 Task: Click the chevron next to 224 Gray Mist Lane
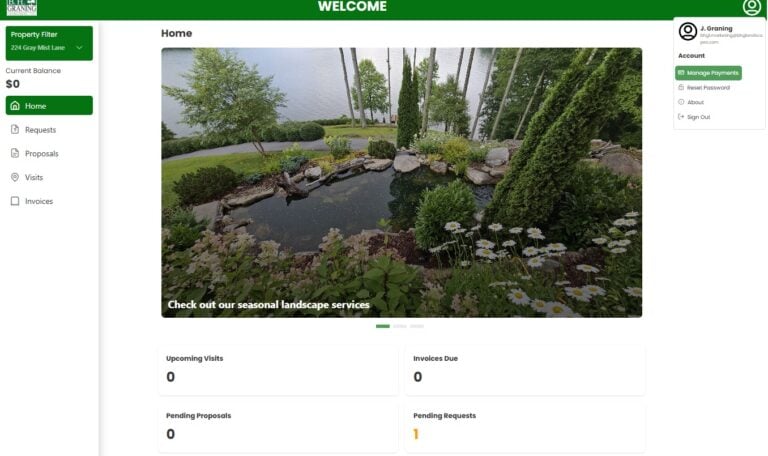click(79, 48)
